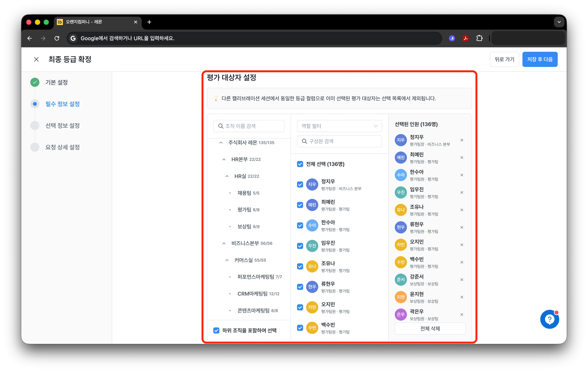Screen dimensions: 588x372
Task: Remove 오지민 from selected list
Action: 462,245
